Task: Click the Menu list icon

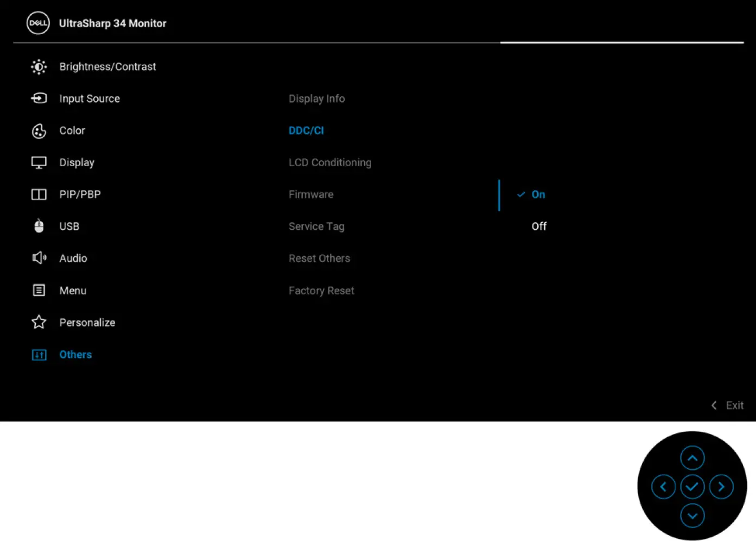Action: [39, 290]
